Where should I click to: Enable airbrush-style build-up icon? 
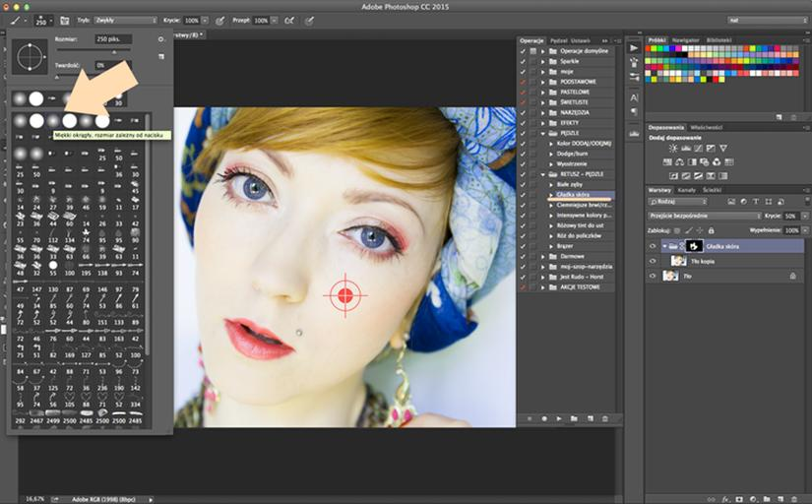click(289, 21)
